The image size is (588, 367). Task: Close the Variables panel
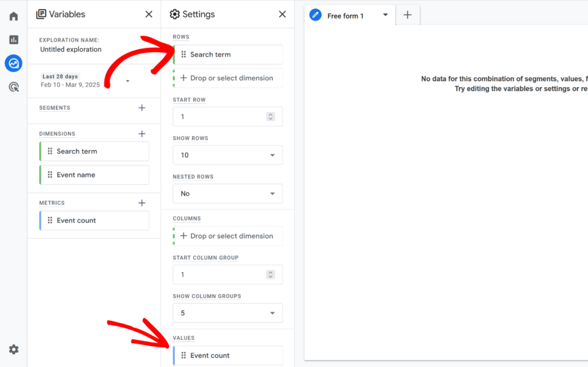coord(148,14)
